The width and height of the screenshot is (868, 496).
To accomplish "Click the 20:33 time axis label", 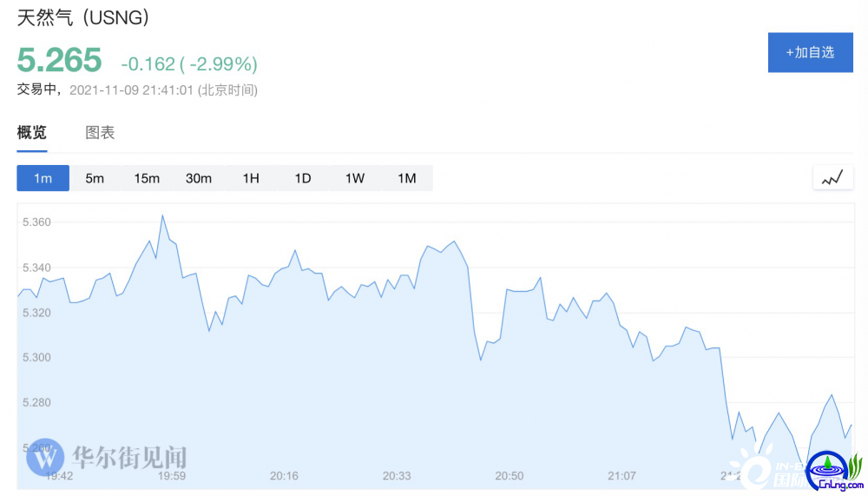I will 397,475.
